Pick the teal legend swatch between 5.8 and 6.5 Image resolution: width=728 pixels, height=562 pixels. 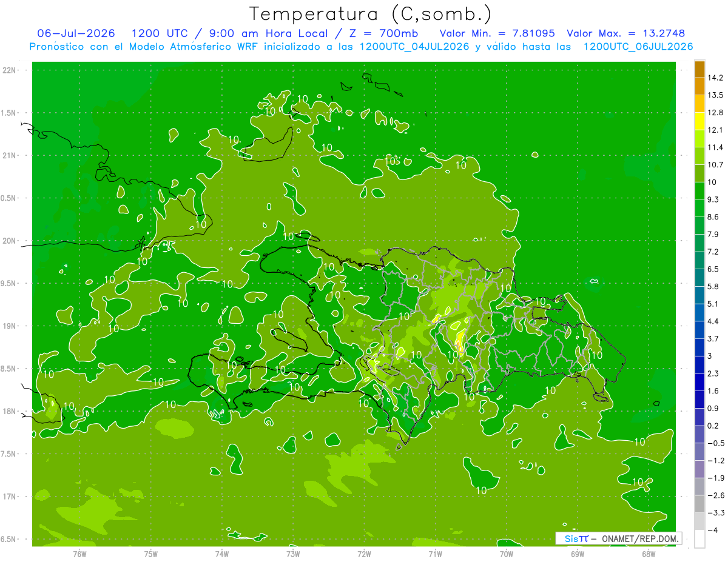(x=699, y=278)
